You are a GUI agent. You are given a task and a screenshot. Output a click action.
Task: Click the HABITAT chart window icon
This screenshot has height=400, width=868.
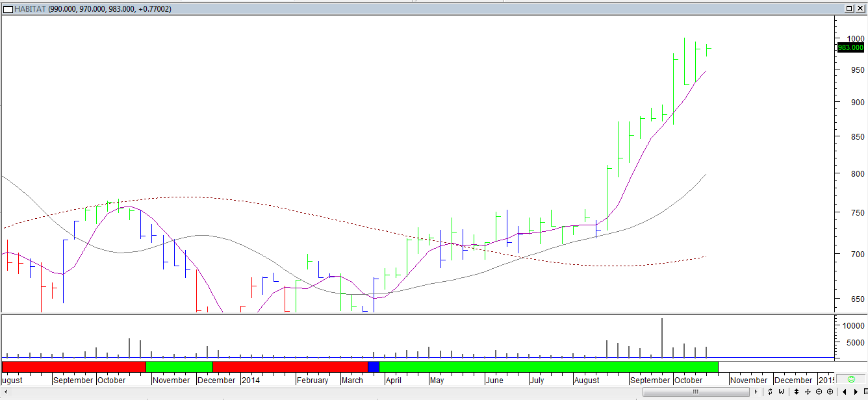coord(7,8)
